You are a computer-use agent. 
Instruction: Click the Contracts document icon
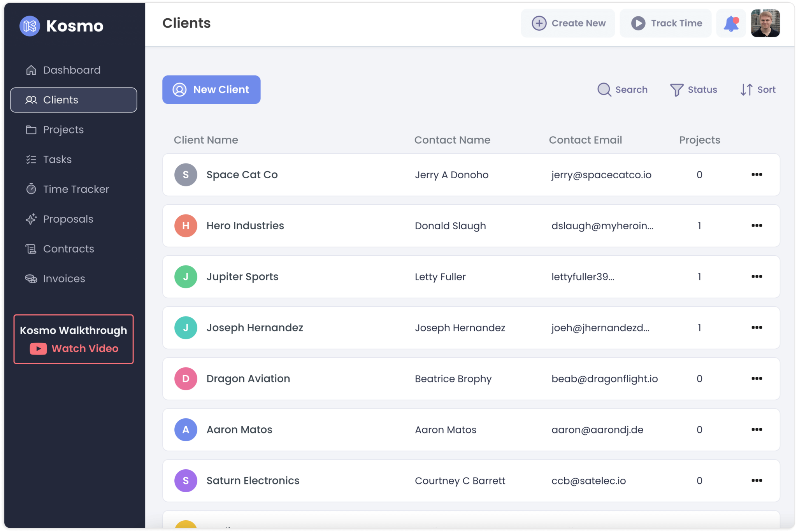(31, 249)
